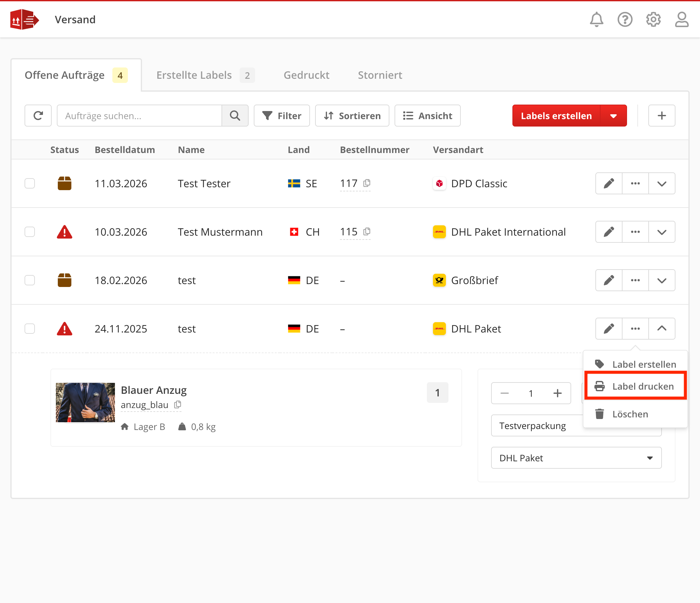The height and width of the screenshot is (603, 700).
Task: Refresh the order list
Action: click(38, 116)
